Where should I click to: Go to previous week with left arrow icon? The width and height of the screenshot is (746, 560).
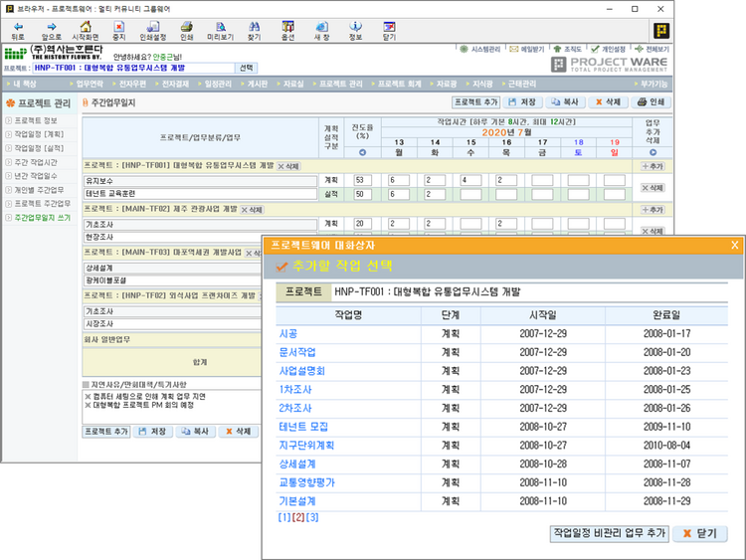click(362, 153)
